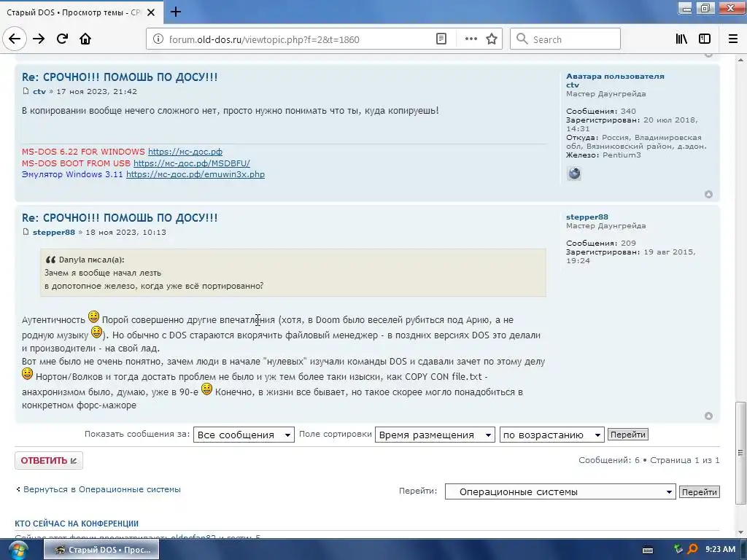Open the Firefox hamburger menu
The height and width of the screenshot is (560, 747).
733,39
